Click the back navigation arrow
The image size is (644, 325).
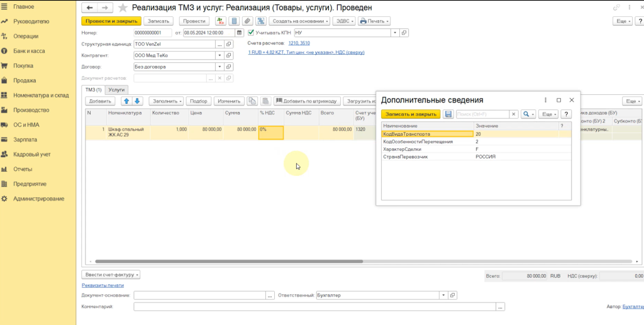coord(89,8)
